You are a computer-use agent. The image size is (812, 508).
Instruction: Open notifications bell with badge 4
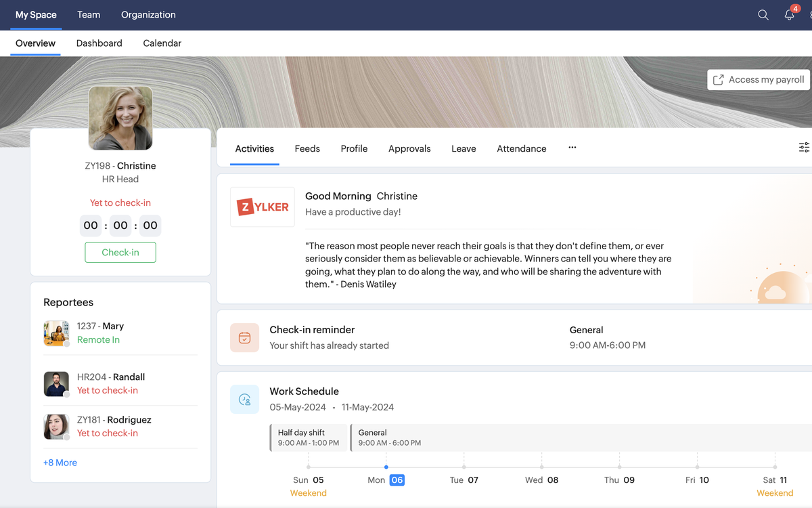click(790, 14)
